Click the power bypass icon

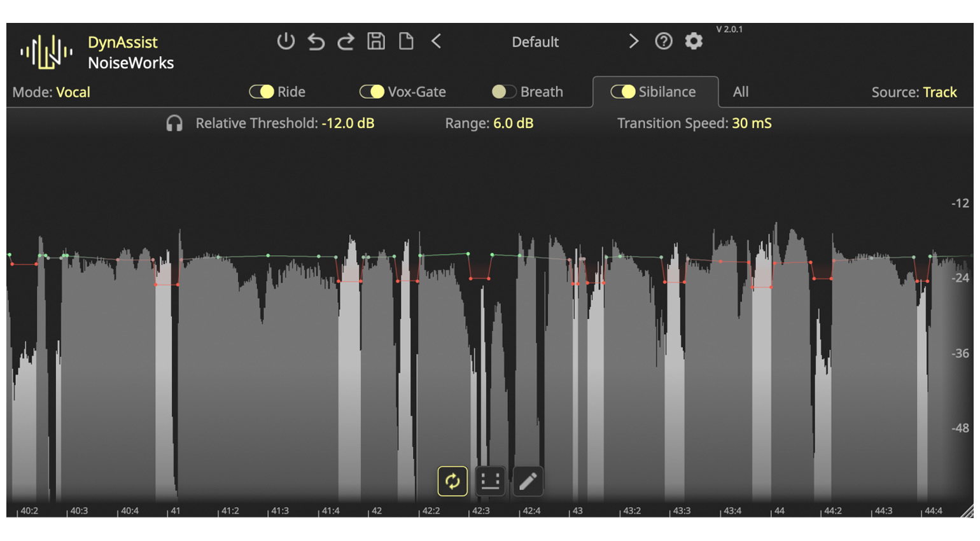[x=286, y=41]
